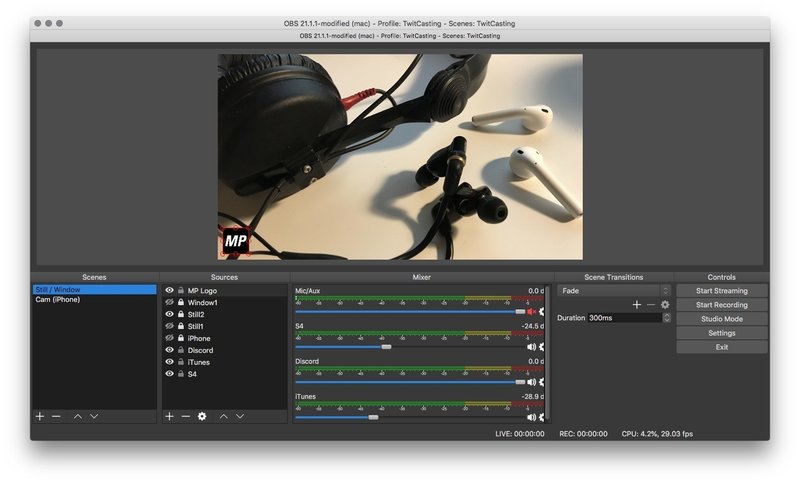Viewport: 800px width, 484px height.
Task: Toggle the lock on the Window1 source
Action: (181, 302)
